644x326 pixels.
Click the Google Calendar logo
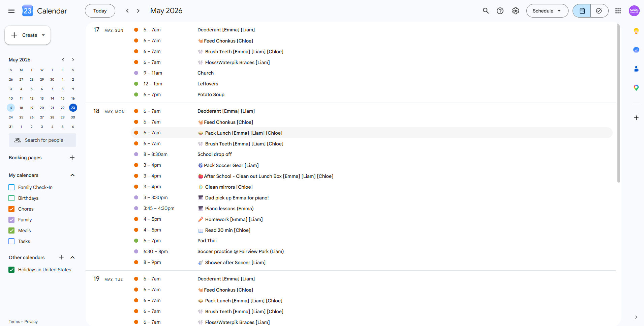point(28,11)
